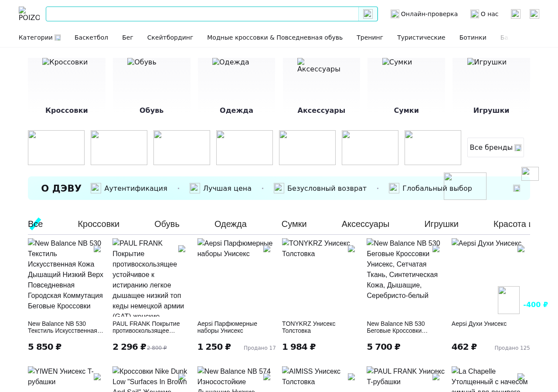The height and width of the screenshot is (392, 558).
Task: Click the Глобальный выбор icon
Action: coord(394,188)
